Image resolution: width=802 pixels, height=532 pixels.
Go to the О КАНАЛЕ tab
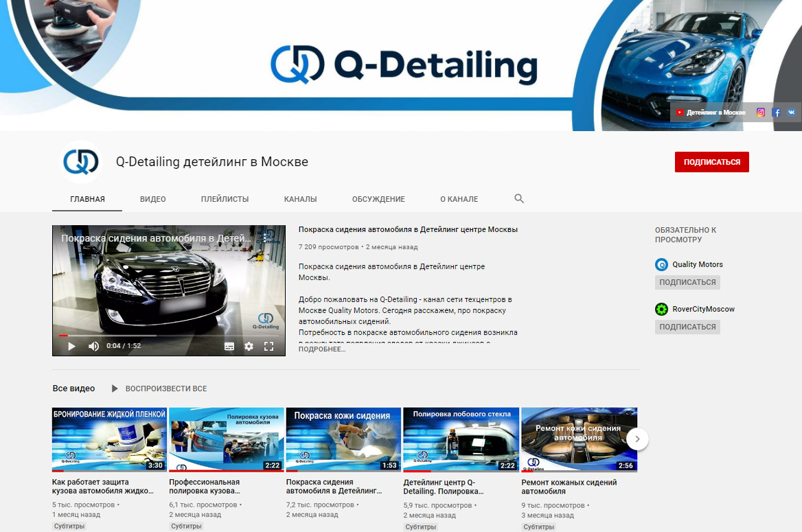(x=459, y=199)
